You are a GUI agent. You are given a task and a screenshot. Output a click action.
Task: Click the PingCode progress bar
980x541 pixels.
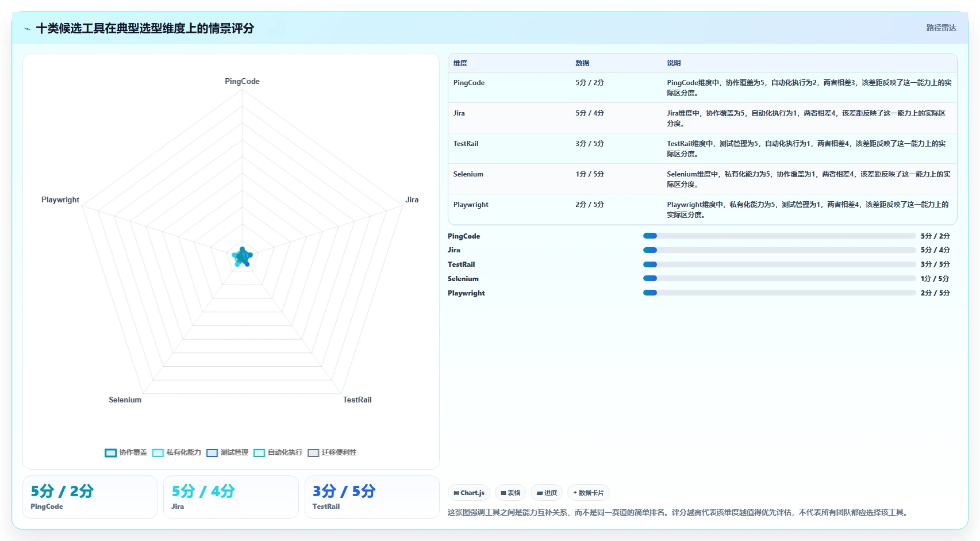point(779,236)
